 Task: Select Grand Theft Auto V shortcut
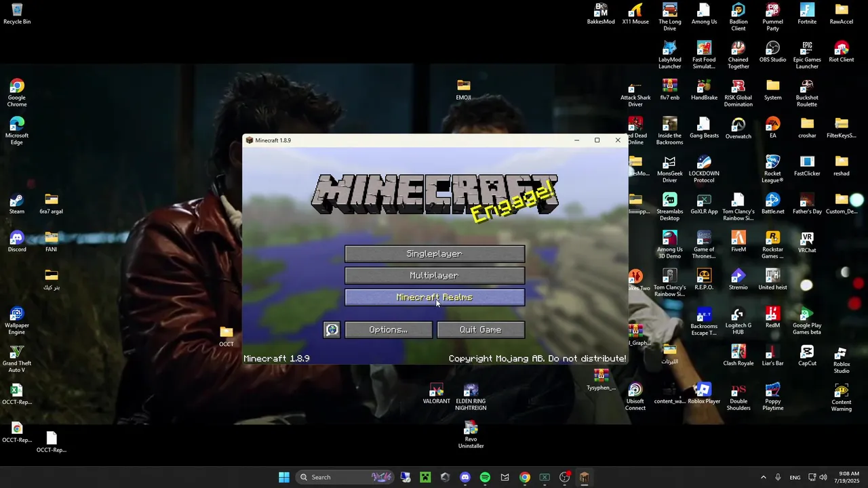[x=17, y=359]
